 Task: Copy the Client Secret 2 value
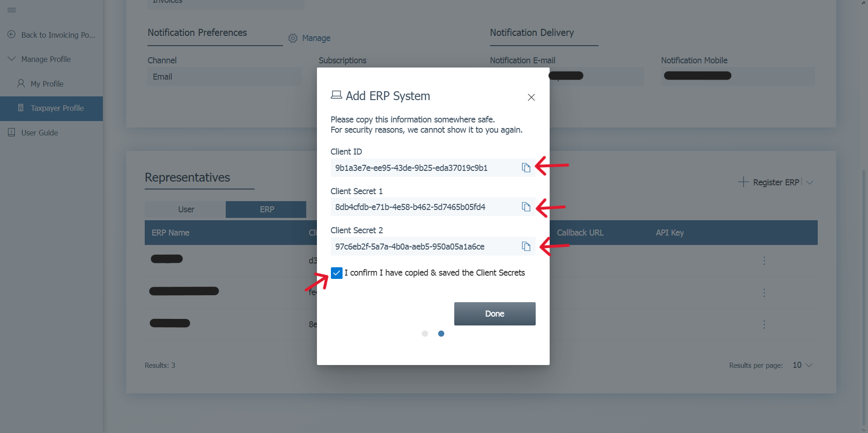tap(526, 246)
